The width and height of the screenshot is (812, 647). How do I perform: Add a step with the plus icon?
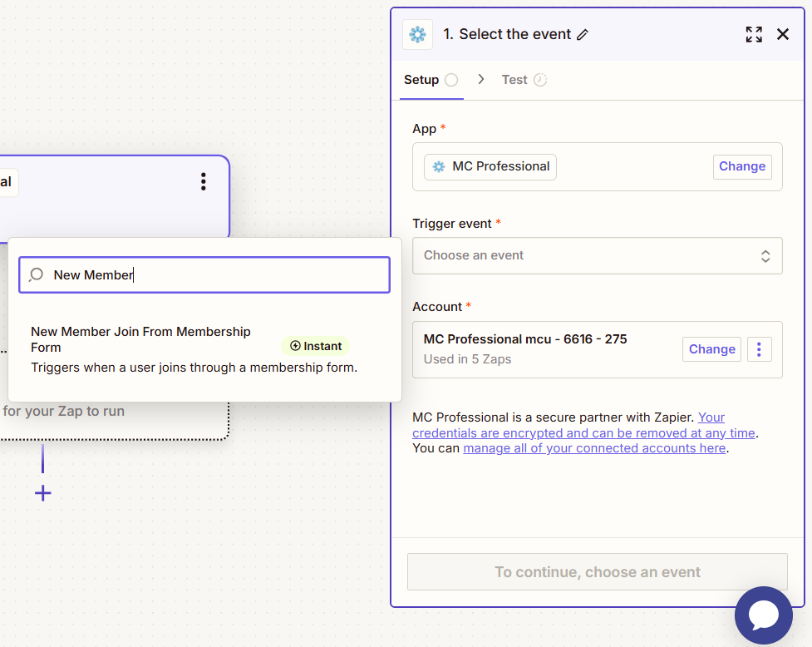[43, 493]
